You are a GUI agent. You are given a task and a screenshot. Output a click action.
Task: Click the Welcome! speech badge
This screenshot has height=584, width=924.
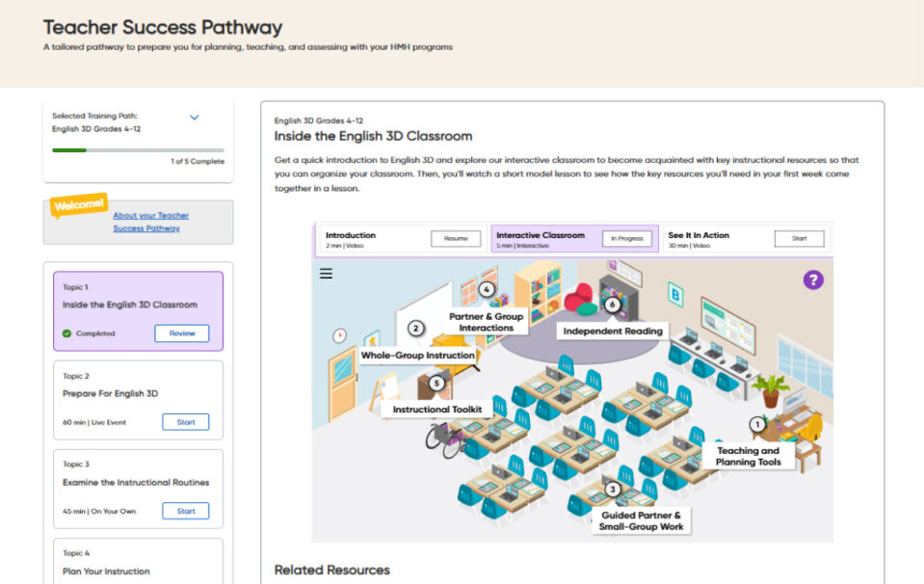(x=78, y=205)
